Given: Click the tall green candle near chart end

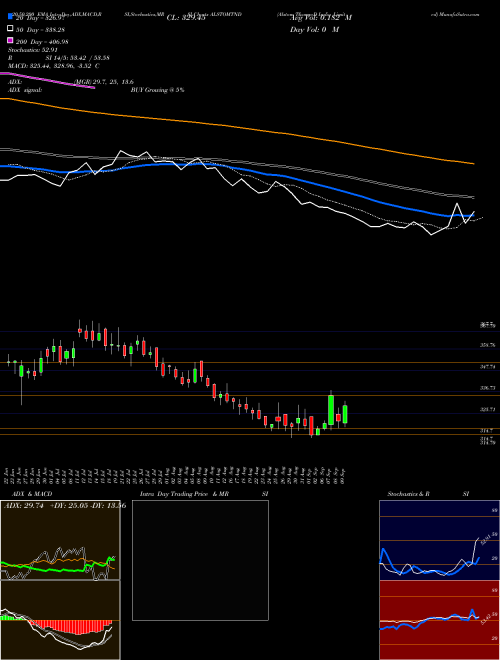Looking at the screenshot, I should tap(331, 410).
